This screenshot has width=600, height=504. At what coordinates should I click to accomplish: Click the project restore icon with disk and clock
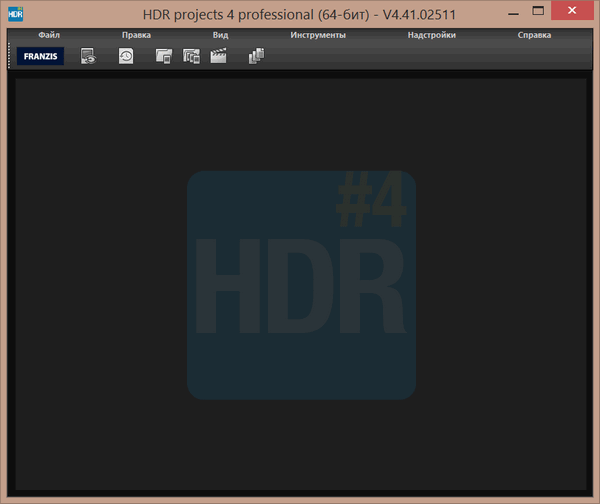[88, 56]
